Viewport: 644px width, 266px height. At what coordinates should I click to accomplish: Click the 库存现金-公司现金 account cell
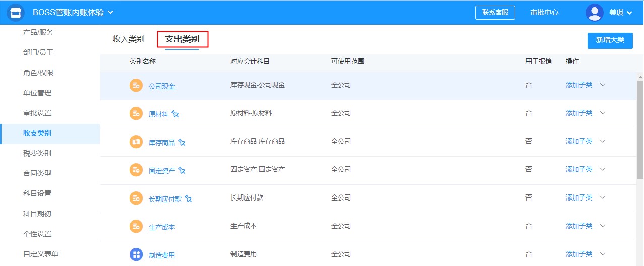258,85
